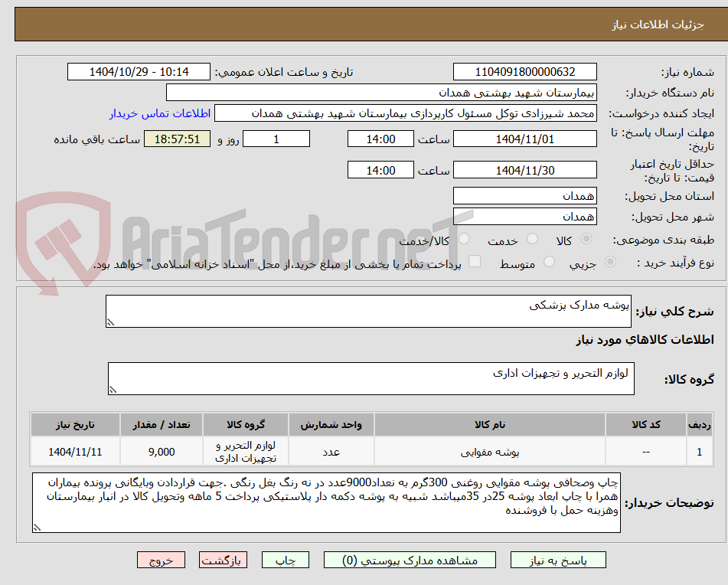This screenshot has width=728, height=585.
Task: Click the چاپ print button
Action: click(286, 560)
